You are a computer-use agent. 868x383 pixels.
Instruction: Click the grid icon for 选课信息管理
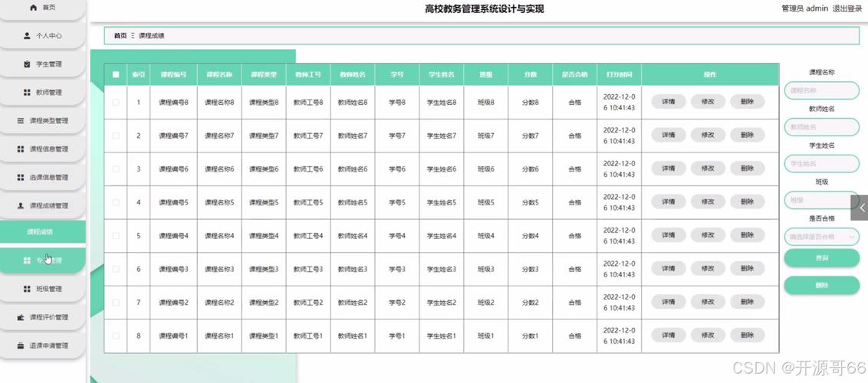(x=21, y=177)
